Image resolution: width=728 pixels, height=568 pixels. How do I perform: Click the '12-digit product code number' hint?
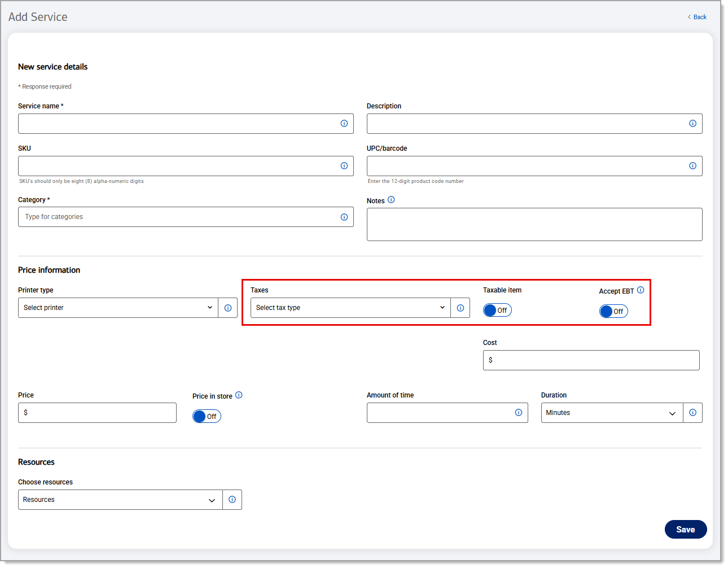point(416,181)
